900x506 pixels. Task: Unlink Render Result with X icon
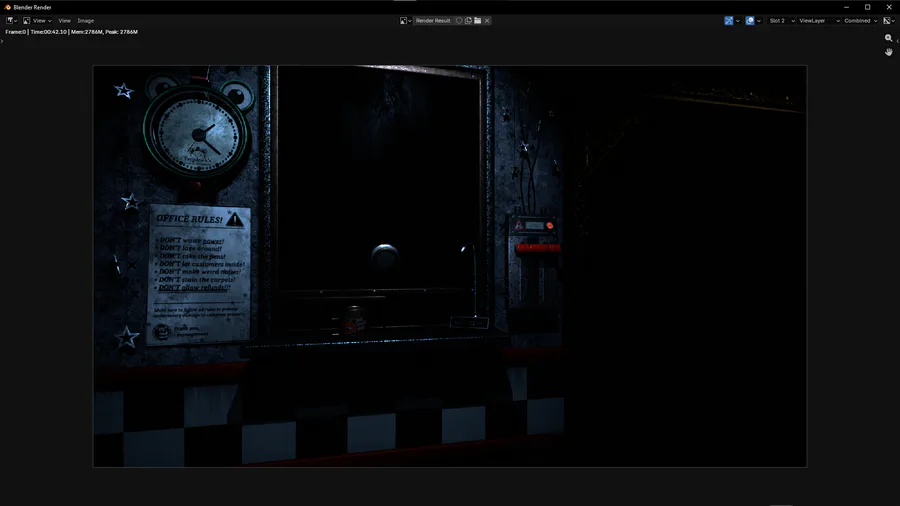(x=487, y=21)
